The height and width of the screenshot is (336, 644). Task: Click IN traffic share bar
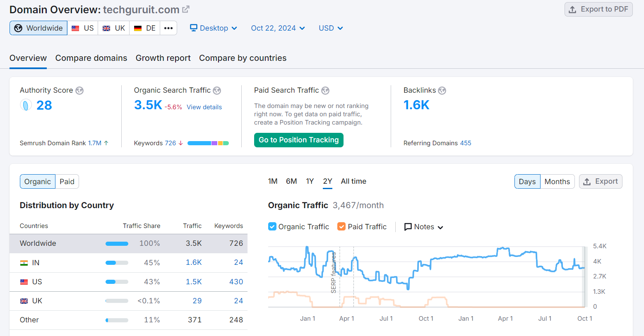click(117, 263)
